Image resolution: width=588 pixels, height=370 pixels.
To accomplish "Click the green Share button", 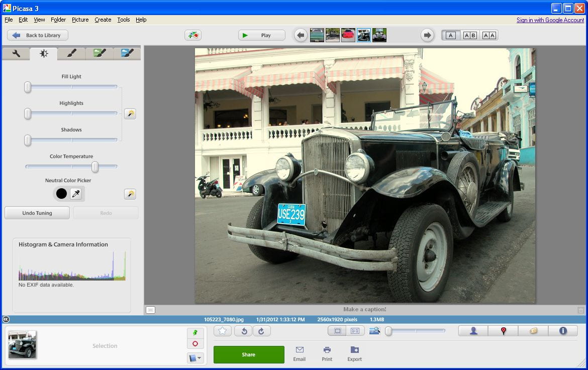I will point(249,354).
